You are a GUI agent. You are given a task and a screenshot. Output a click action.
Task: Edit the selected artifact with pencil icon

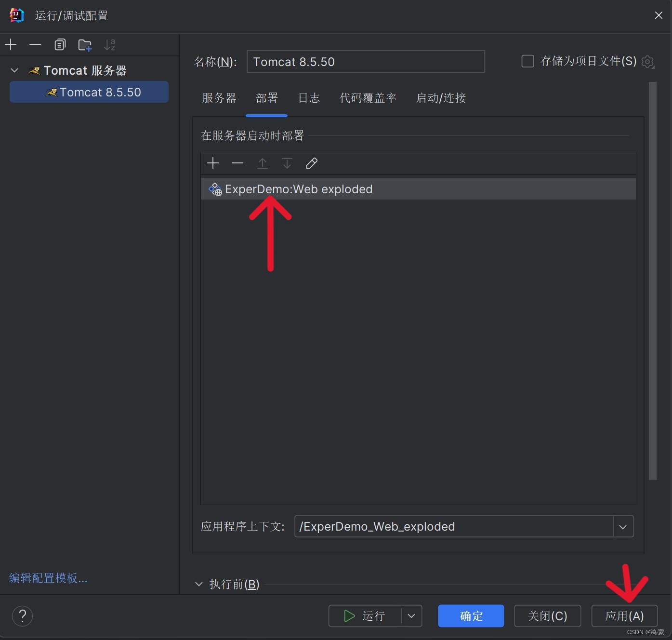[312, 163]
